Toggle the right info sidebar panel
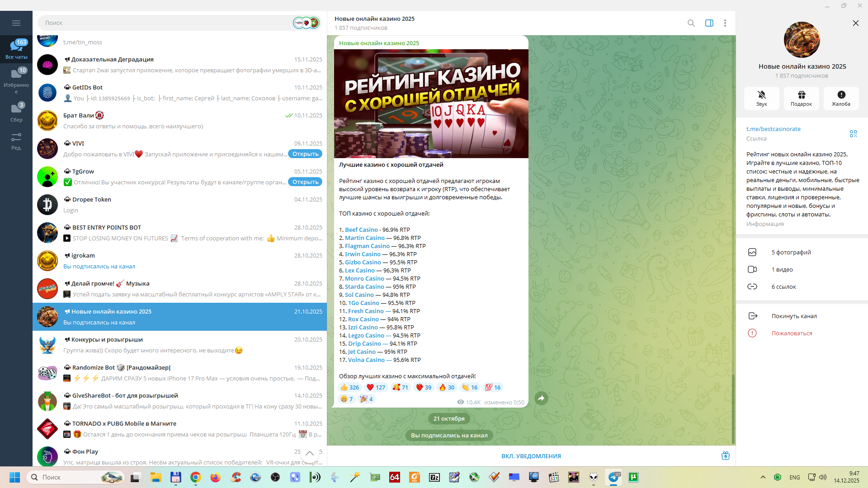Viewport: 868px width, 488px height. [x=709, y=23]
